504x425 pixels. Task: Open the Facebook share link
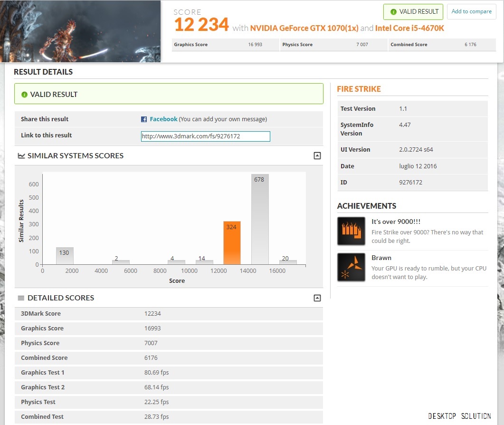[x=163, y=119]
